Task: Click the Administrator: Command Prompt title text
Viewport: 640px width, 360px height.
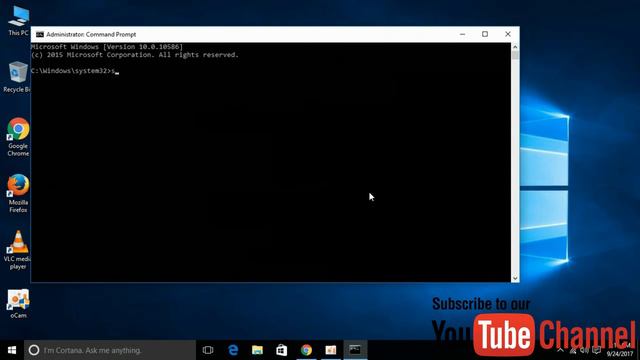Action: click(x=91, y=35)
